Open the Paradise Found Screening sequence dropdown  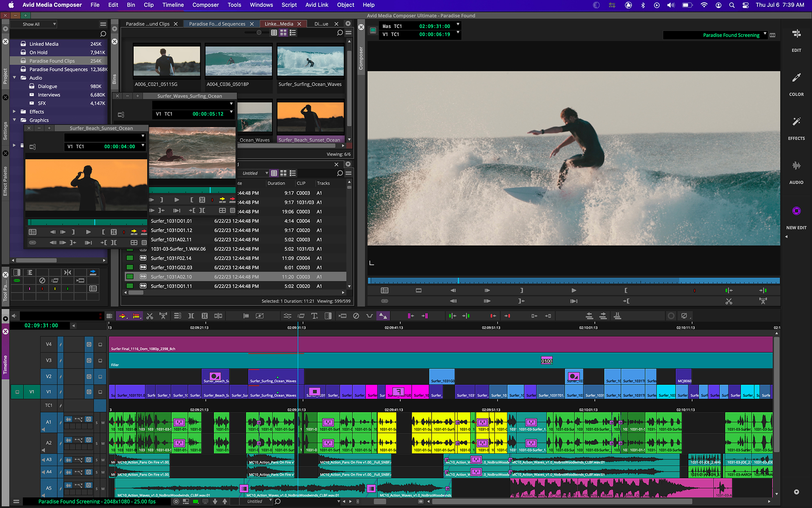pos(765,34)
